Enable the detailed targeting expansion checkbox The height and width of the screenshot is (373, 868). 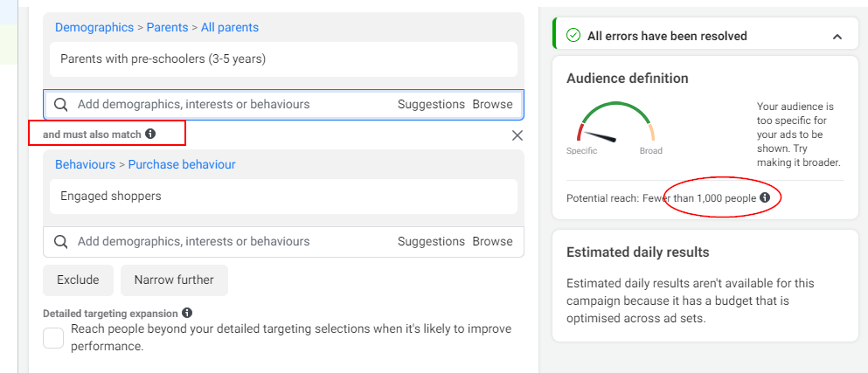coord(53,338)
